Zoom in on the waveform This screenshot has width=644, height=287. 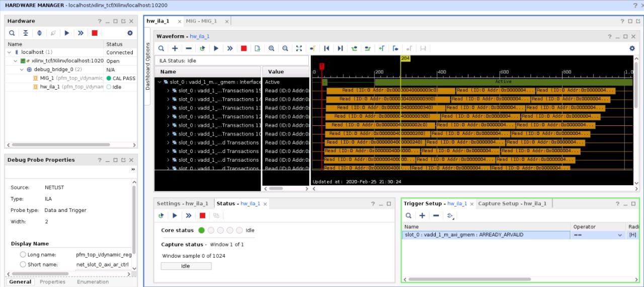[x=271, y=48]
